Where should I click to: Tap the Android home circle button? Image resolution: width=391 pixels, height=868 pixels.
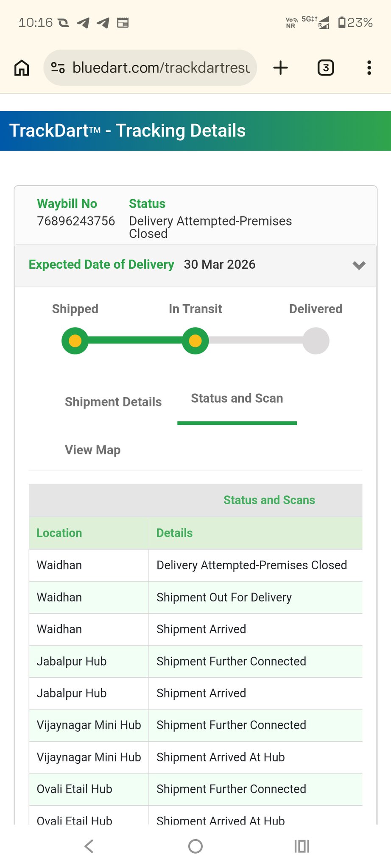click(195, 846)
